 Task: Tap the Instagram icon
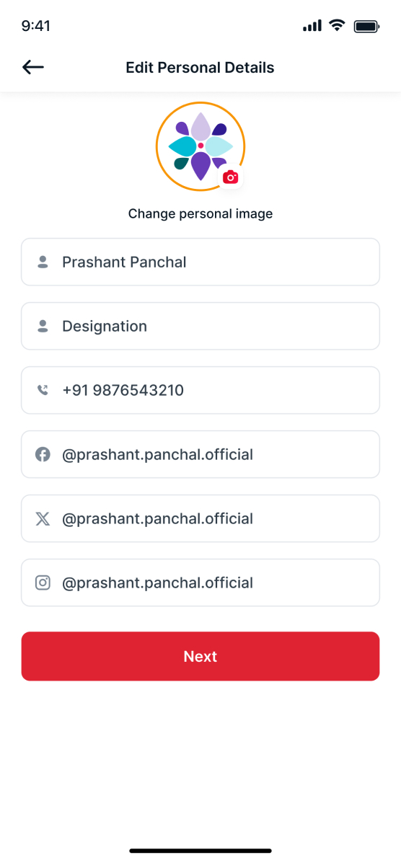(x=43, y=583)
